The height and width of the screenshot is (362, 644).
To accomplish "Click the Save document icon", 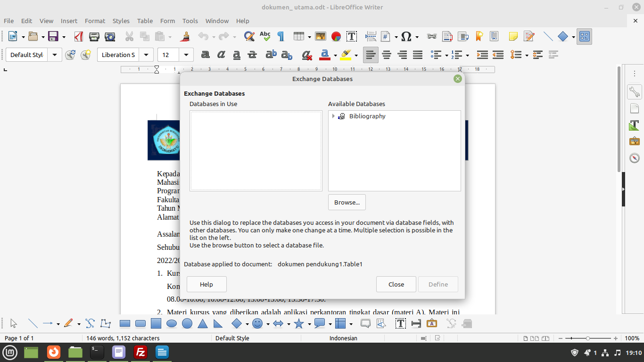I will coord(53,36).
